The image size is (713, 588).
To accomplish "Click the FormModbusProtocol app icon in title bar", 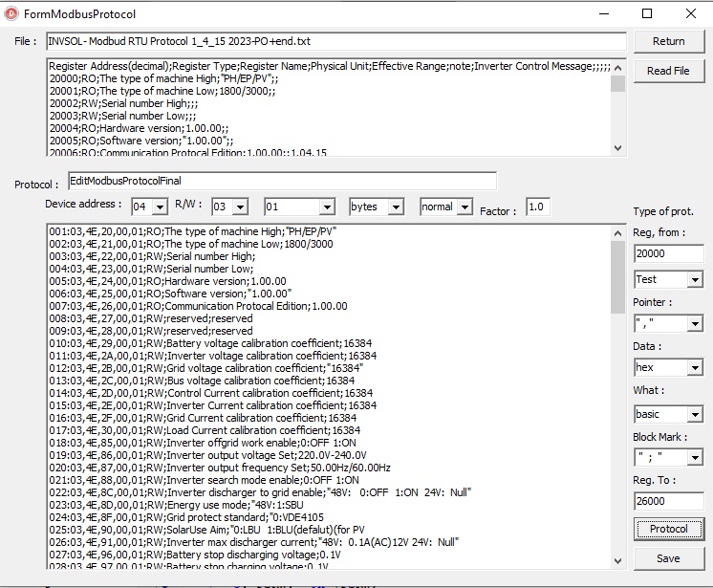I will [x=11, y=14].
